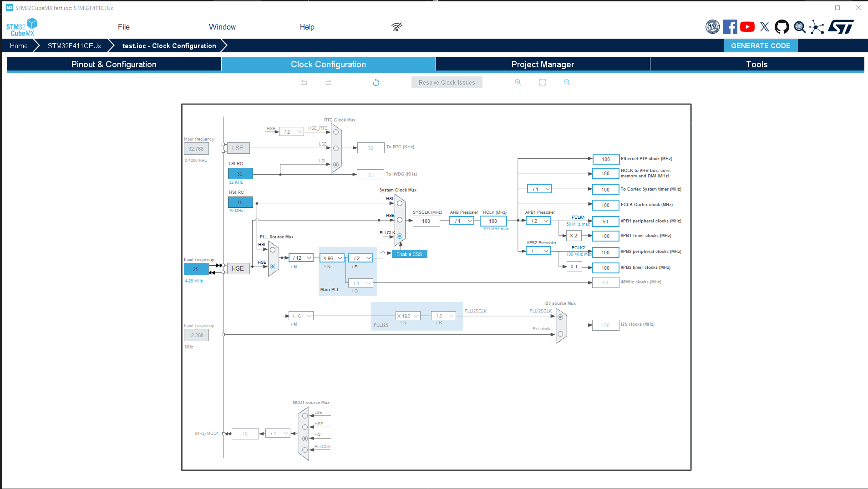This screenshot has height=489, width=868.
Task: Click the redo arrow in clock toolbar
Action: pos(328,82)
